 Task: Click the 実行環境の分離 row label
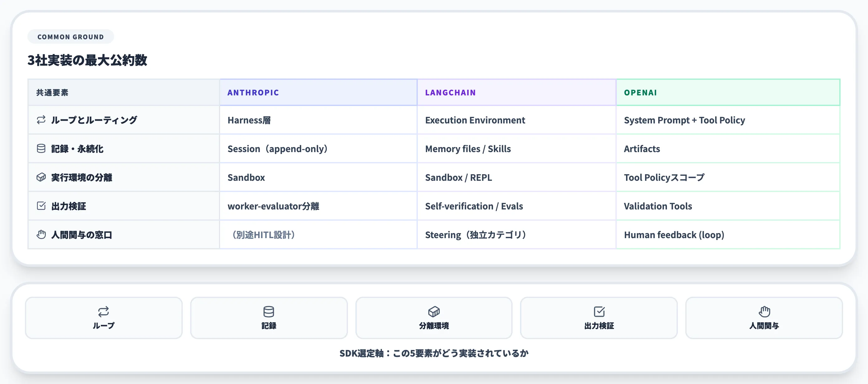82,177
